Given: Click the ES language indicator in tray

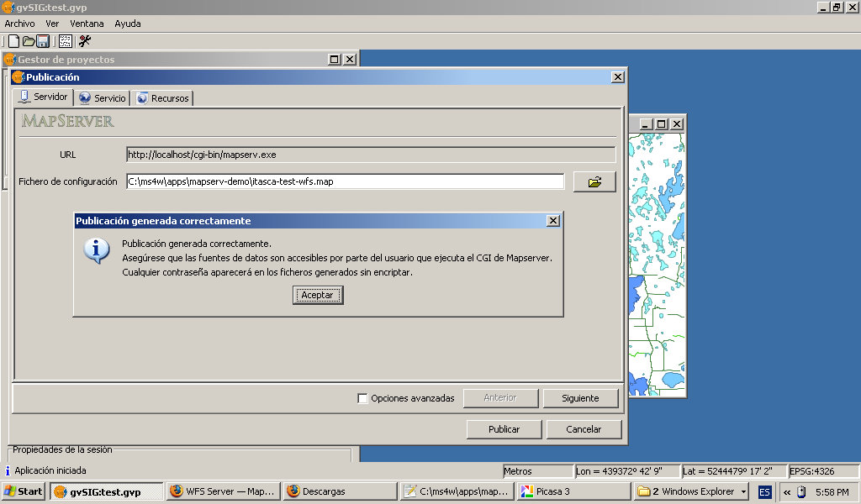Looking at the screenshot, I should pyautogui.click(x=764, y=491).
